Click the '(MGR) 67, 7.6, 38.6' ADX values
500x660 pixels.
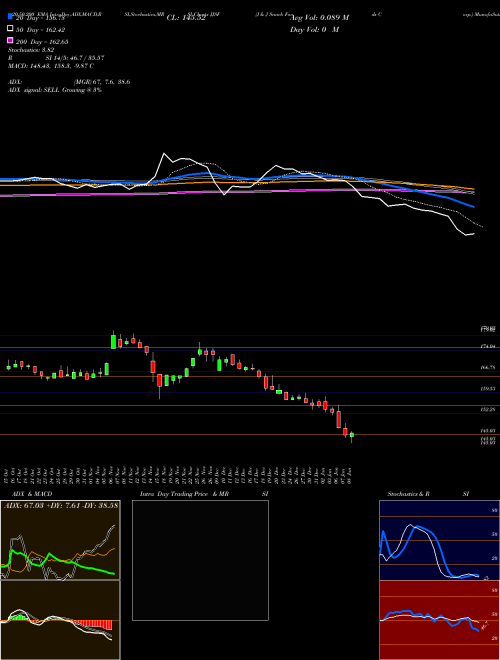pos(102,82)
